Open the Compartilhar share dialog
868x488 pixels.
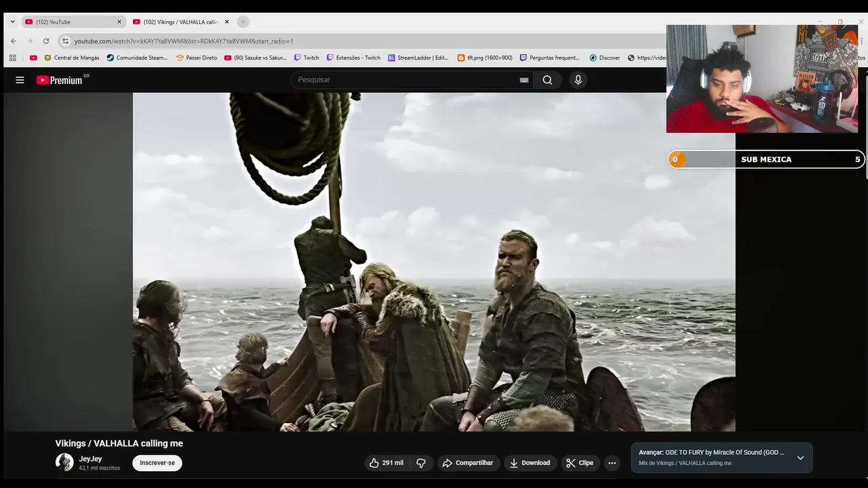click(x=468, y=463)
